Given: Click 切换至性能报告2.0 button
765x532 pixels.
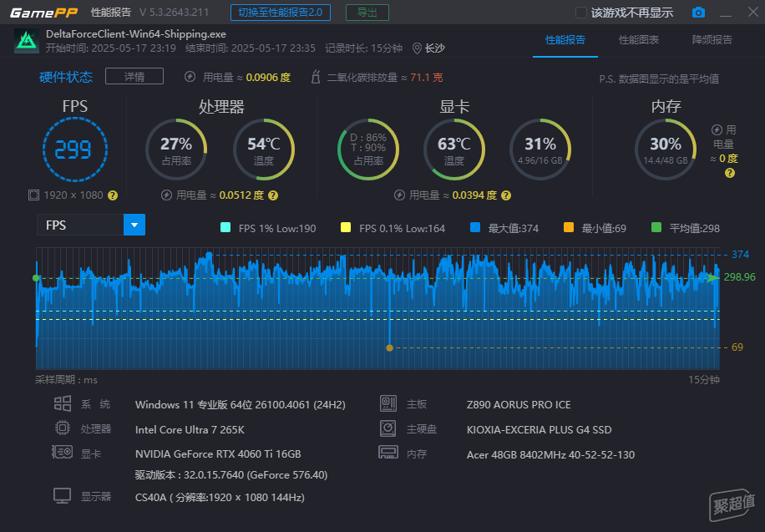Looking at the screenshot, I should pyautogui.click(x=281, y=13).
